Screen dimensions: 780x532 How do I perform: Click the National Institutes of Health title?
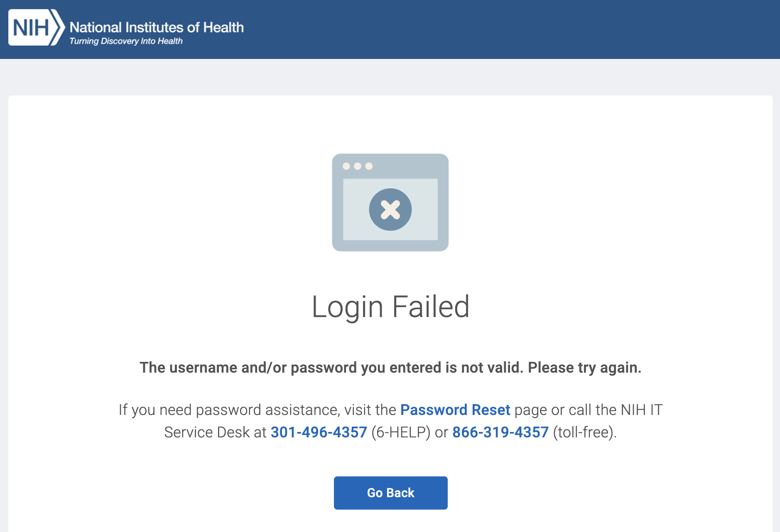coord(157,27)
